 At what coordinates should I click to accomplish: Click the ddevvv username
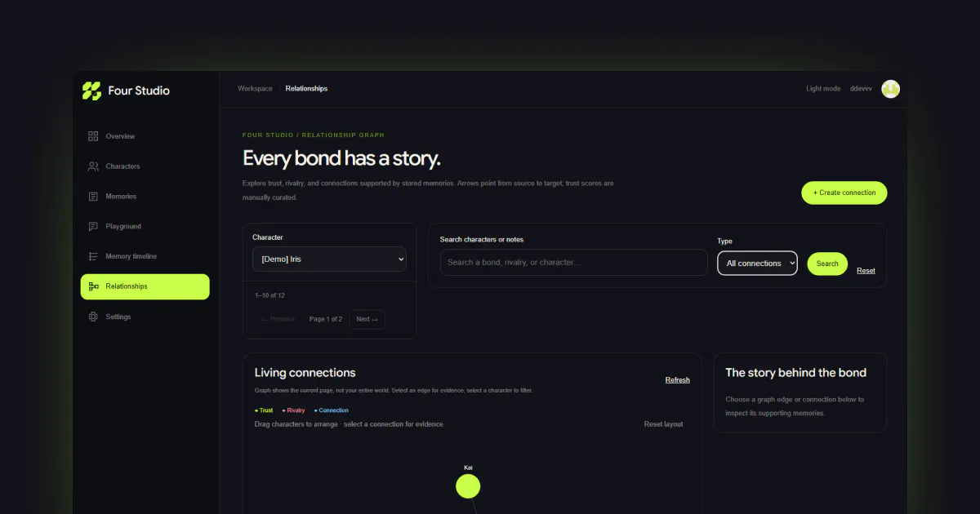coord(861,89)
